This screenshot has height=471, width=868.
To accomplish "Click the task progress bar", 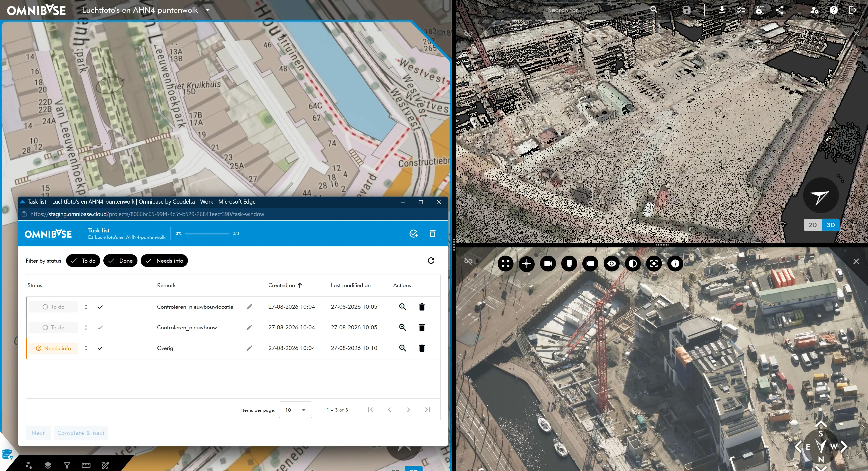I will tap(207, 233).
